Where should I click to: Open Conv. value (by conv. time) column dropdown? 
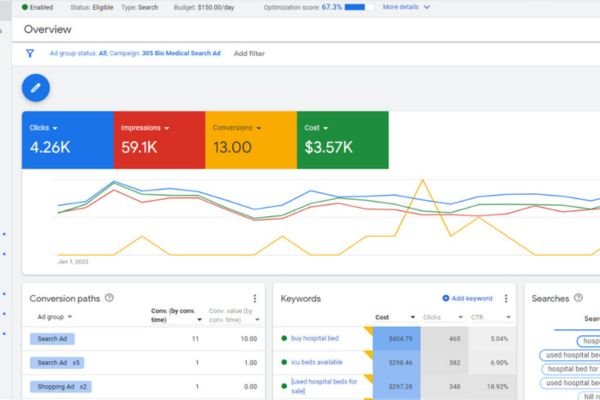click(x=257, y=320)
